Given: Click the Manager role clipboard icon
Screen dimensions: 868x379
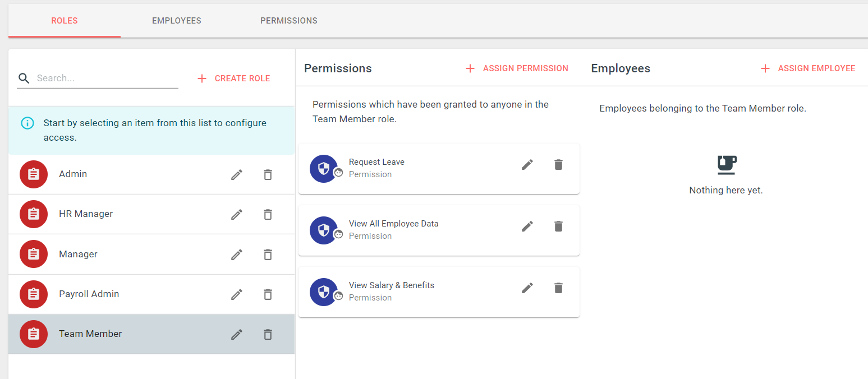Looking at the screenshot, I should pos(34,254).
